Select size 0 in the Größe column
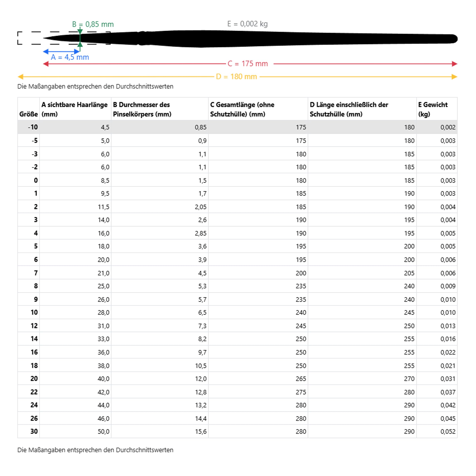Image resolution: width=476 pixels, height=476 pixels. pos(36,180)
